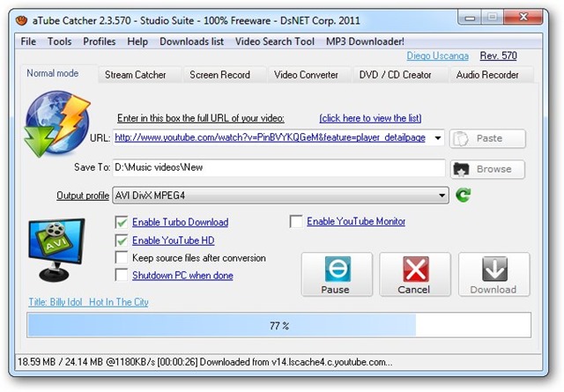Click the globe with lightning bolt logo
The image size is (564, 392).
[56, 123]
